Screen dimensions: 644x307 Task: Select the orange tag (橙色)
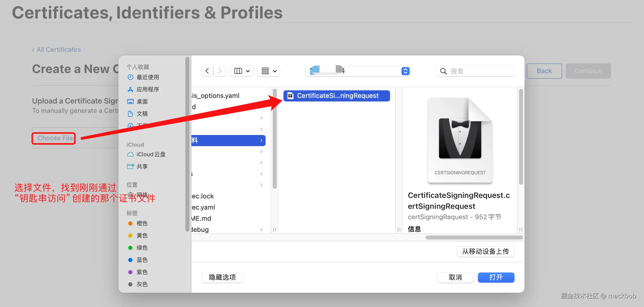pos(142,223)
